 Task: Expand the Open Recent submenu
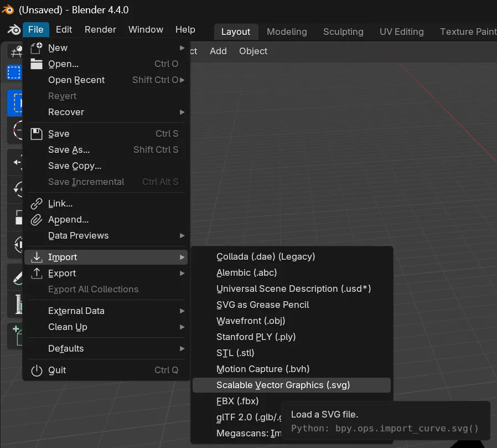tap(76, 80)
